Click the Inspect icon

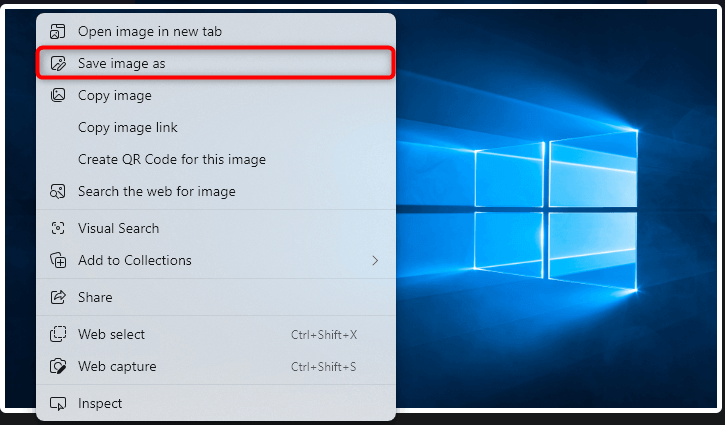(x=58, y=403)
